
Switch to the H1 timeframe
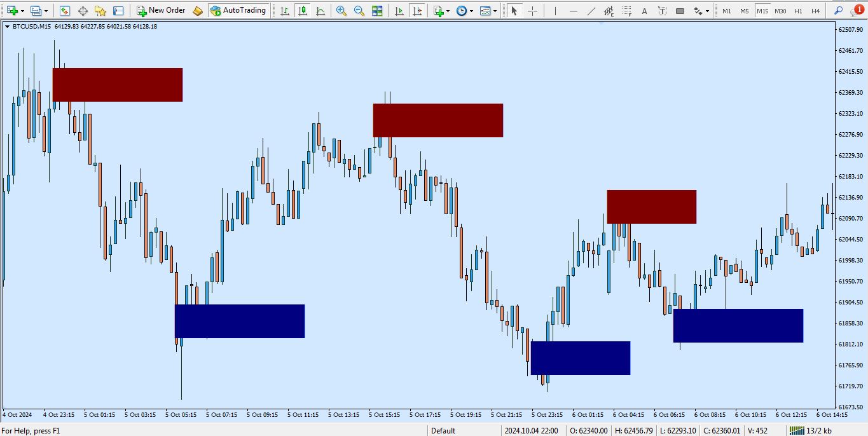click(x=798, y=11)
